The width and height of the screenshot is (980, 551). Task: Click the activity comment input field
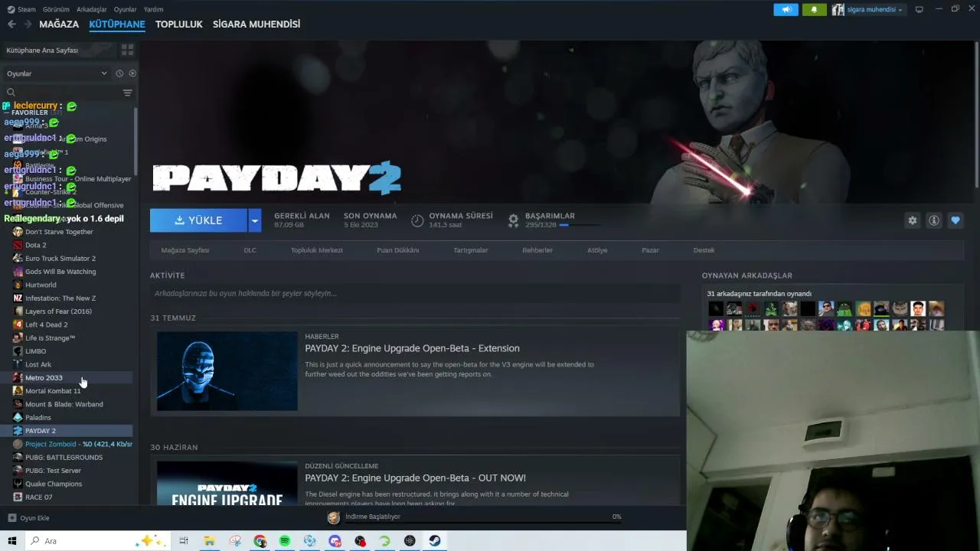(x=415, y=293)
